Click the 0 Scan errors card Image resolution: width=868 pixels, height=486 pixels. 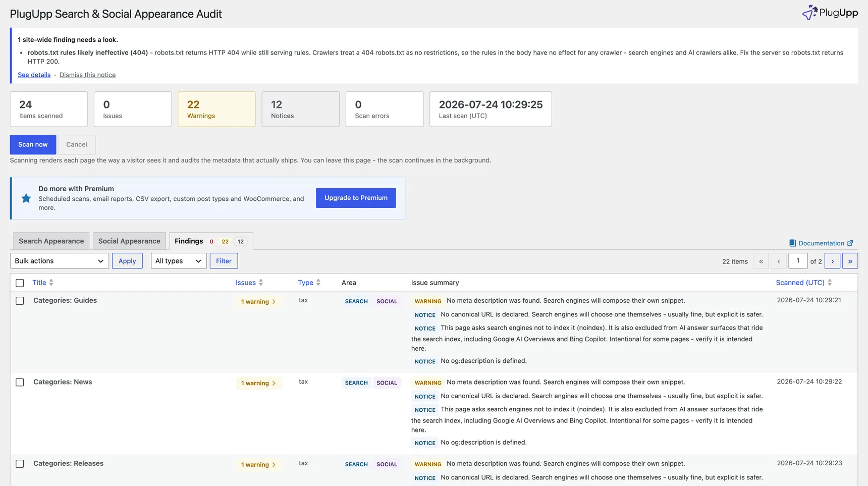(x=385, y=109)
